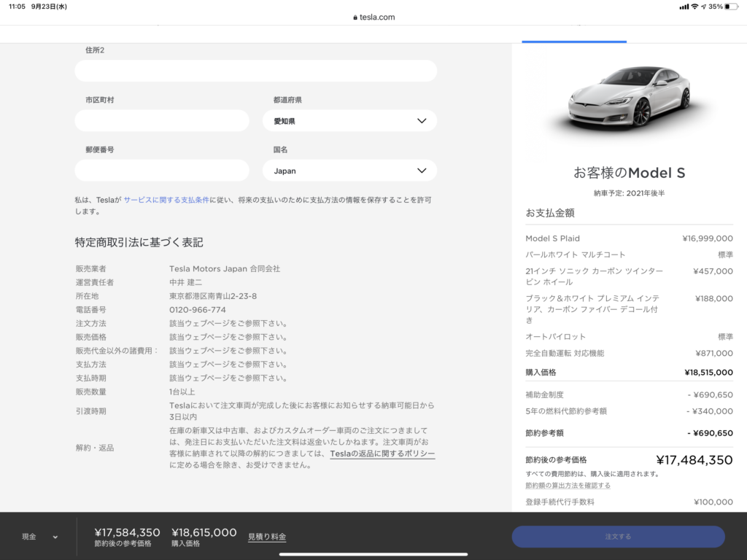Select the 郵便番号 postal code field
Image resolution: width=747 pixels, height=560 pixels.
click(x=161, y=171)
